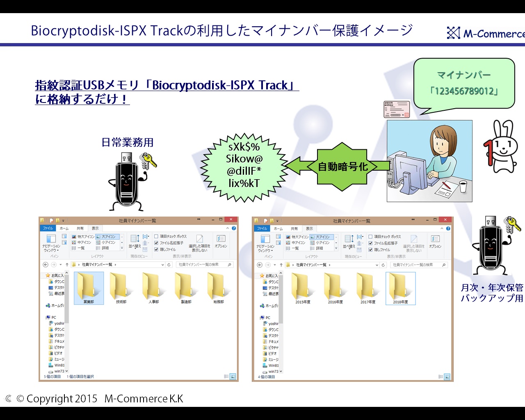Collapse the ribbon in 2015年度 folder window
This screenshot has height=420, width=525.
click(442, 228)
